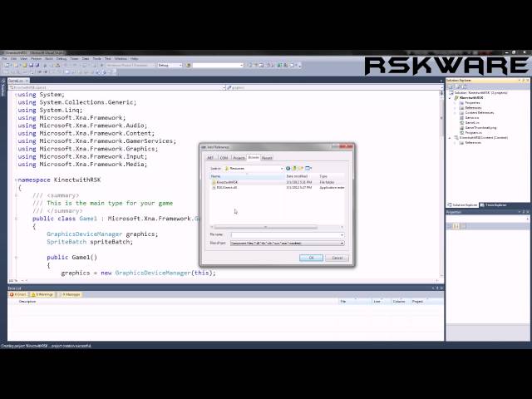The width and height of the screenshot is (532, 399).
Task: Toggle the Messages filter in Error List
Action: coord(70,294)
